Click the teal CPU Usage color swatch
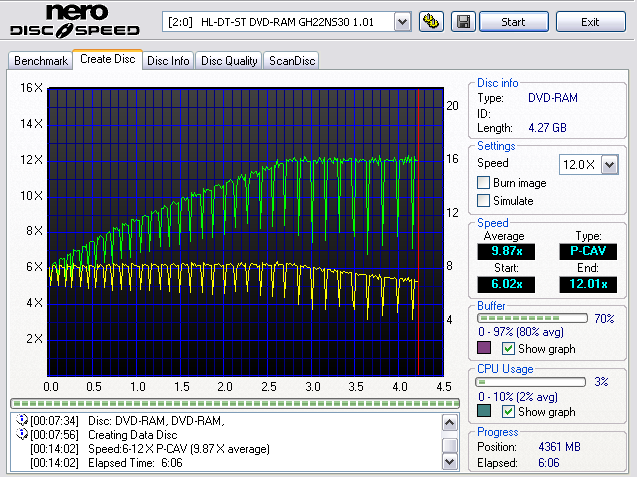Screen dimensions: 637x477 (x=485, y=411)
